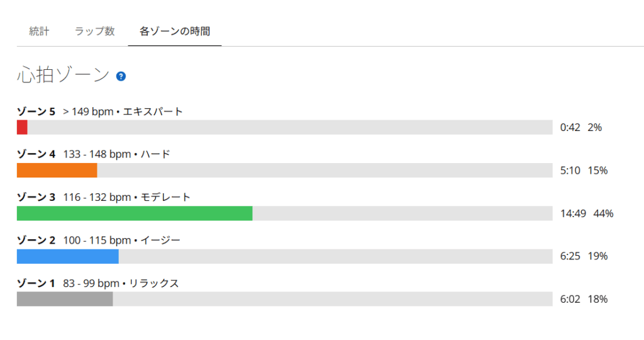644x340 pixels.
Task: Click the ゾーン 3 label
Action: [36, 197]
